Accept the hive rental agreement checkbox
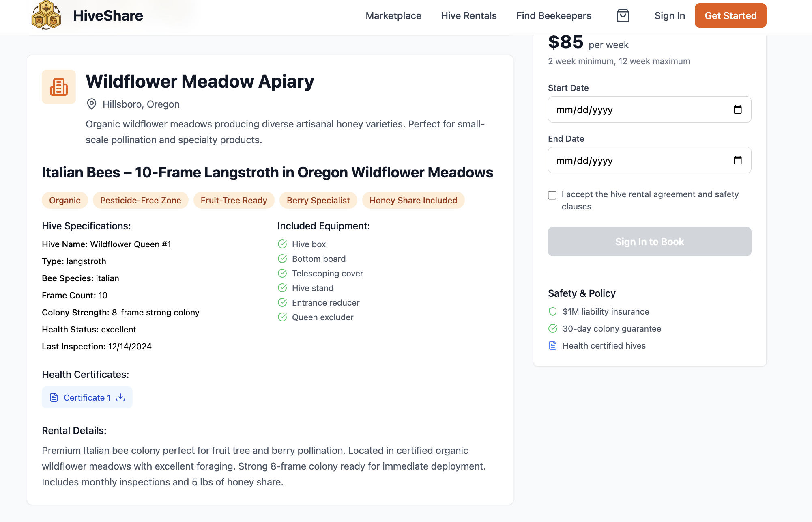812x522 pixels. [x=552, y=195]
